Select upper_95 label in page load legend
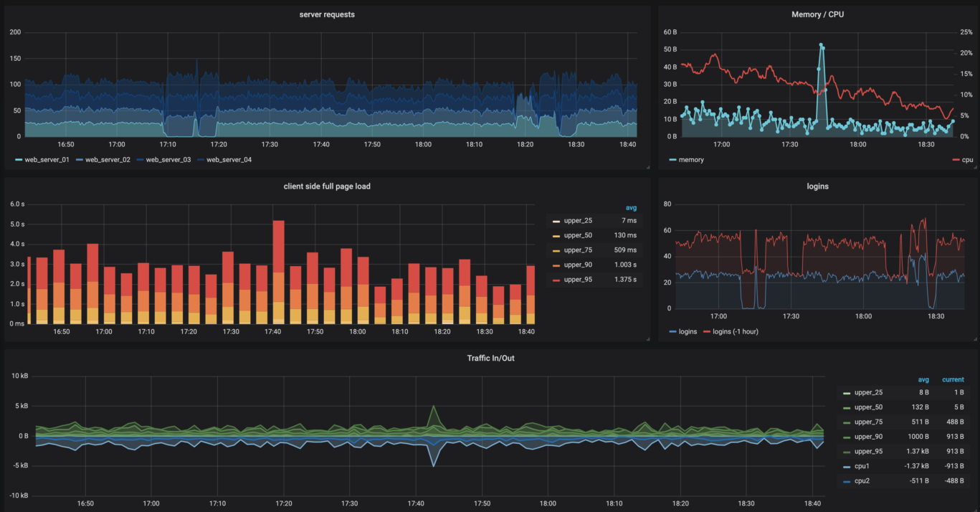The height and width of the screenshot is (512, 980). [x=578, y=280]
